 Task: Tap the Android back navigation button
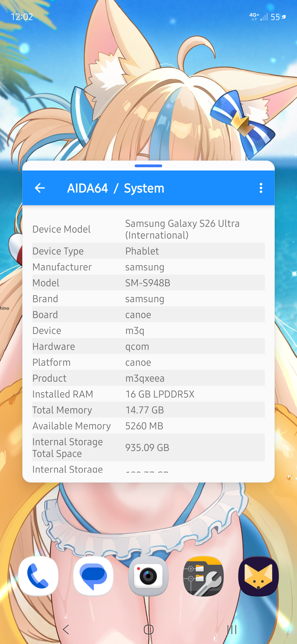pos(66,630)
